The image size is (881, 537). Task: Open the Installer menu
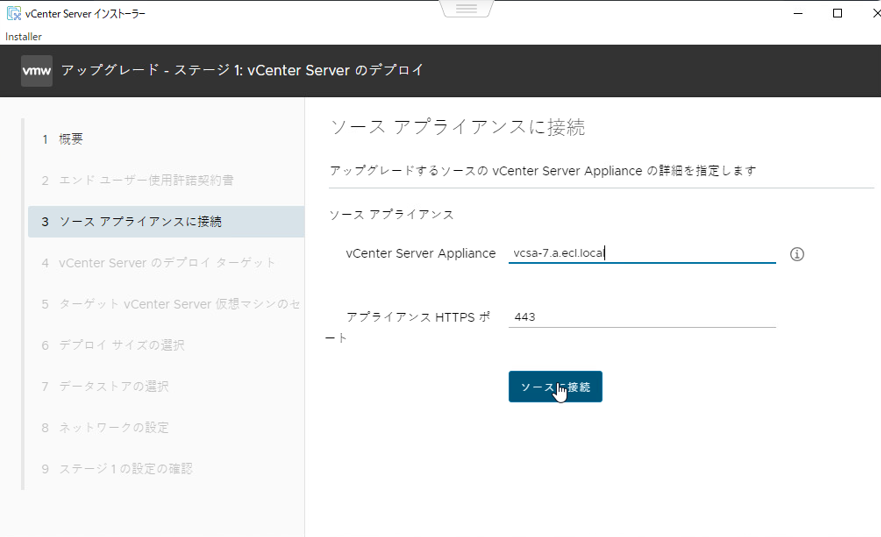coord(24,37)
